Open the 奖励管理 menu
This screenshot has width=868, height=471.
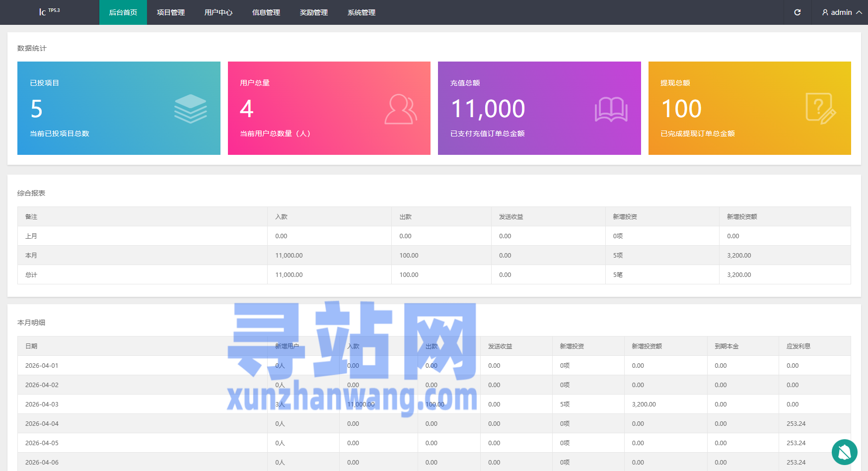pyautogui.click(x=314, y=12)
